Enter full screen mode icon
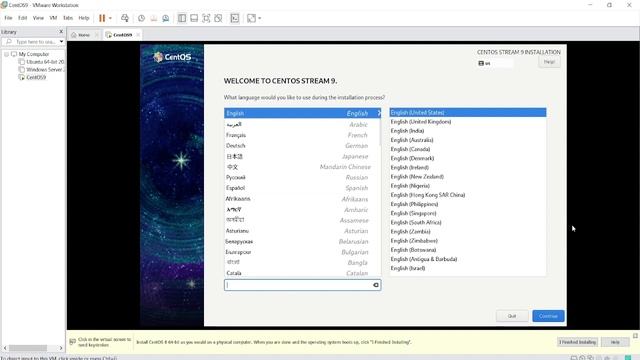This screenshot has width=640, height=360. click(206, 18)
